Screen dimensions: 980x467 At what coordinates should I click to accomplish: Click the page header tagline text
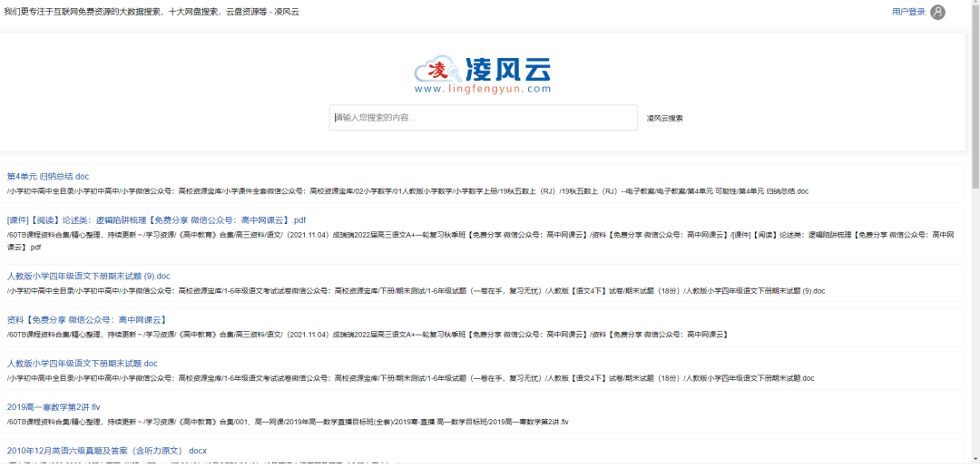click(152, 12)
